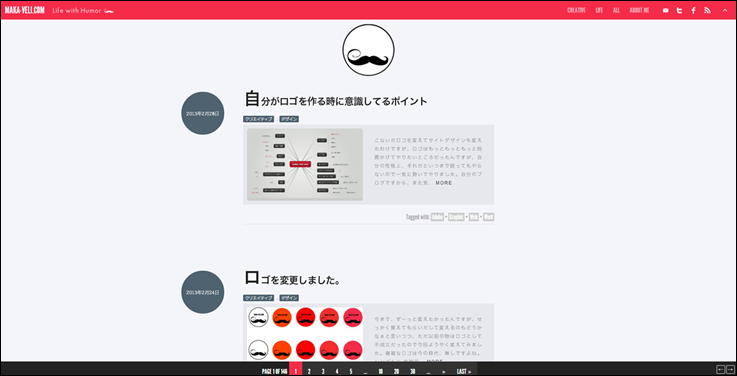Click the RSS feed icon
Viewport: 737px width, 376px height.
click(x=707, y=10)
